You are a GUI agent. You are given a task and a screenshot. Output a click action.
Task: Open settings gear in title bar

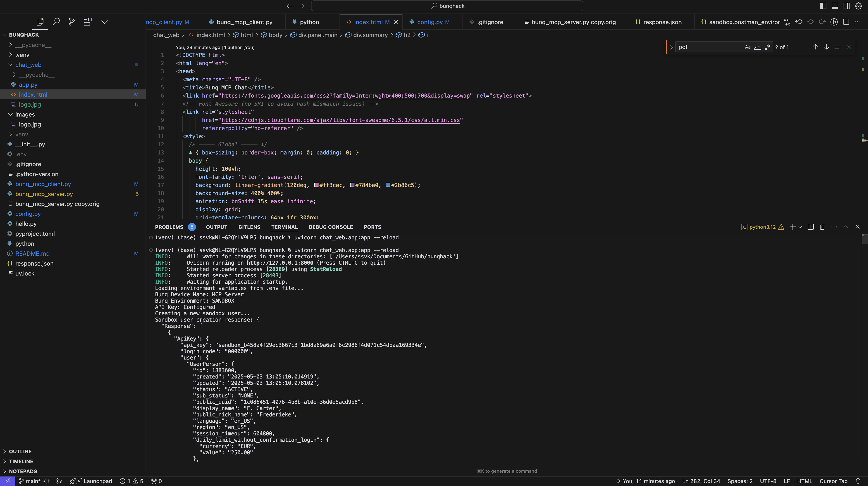pos(859,6)
